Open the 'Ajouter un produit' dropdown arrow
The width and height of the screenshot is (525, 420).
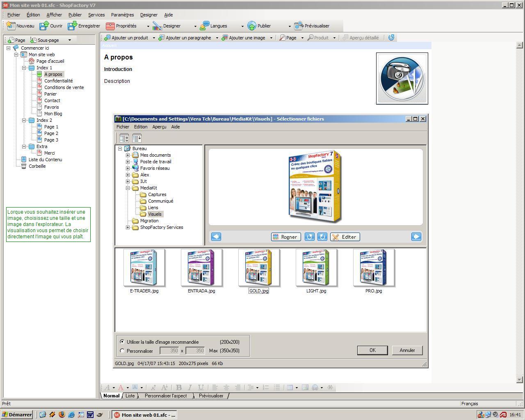click(154, 38)
